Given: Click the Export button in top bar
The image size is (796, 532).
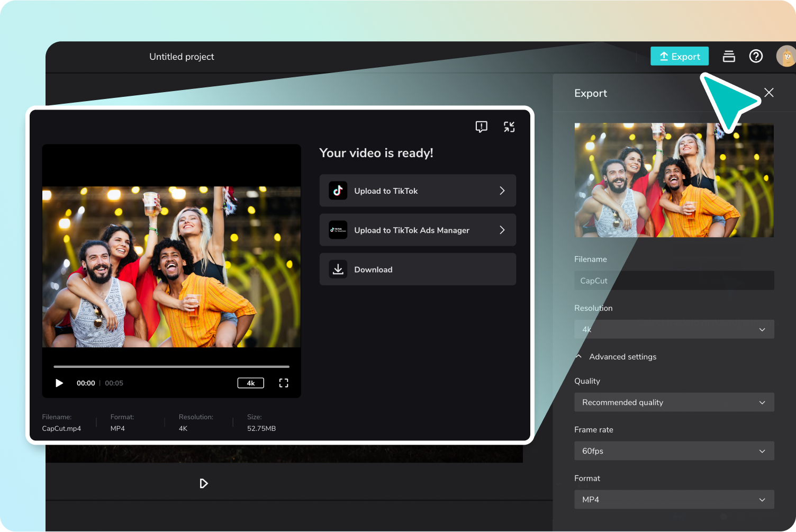Looking at the screenshot, I should coord(679,56).
